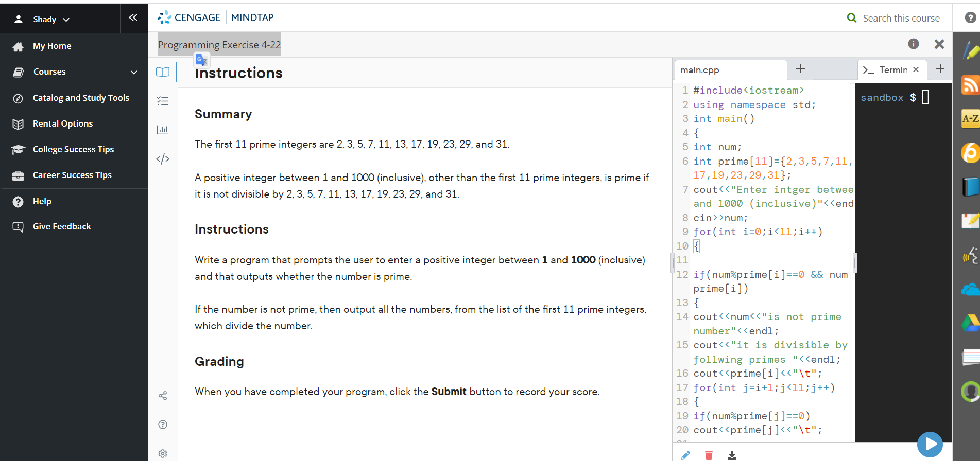Viewport: 980px width, 461px height.
Task: Download the file with the download icon
Action: pyautogui.click(x=732, y=455)
